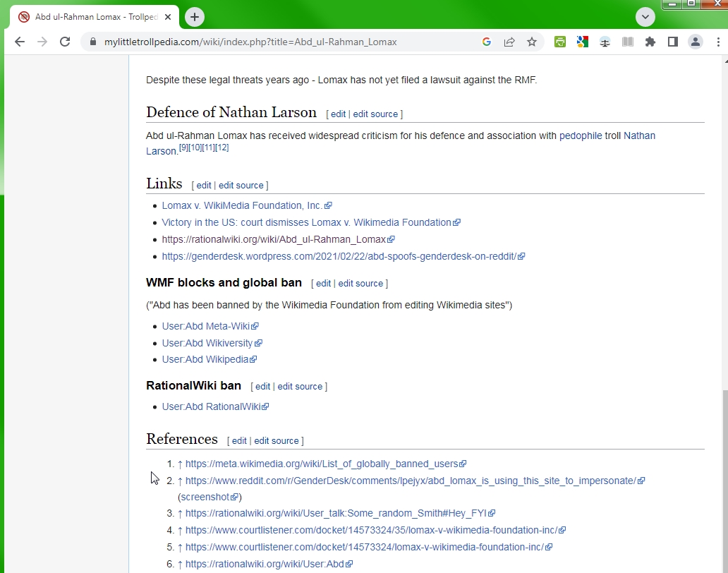
Task: Open User:Abd Wikipedia link
Action: point(209,359)
